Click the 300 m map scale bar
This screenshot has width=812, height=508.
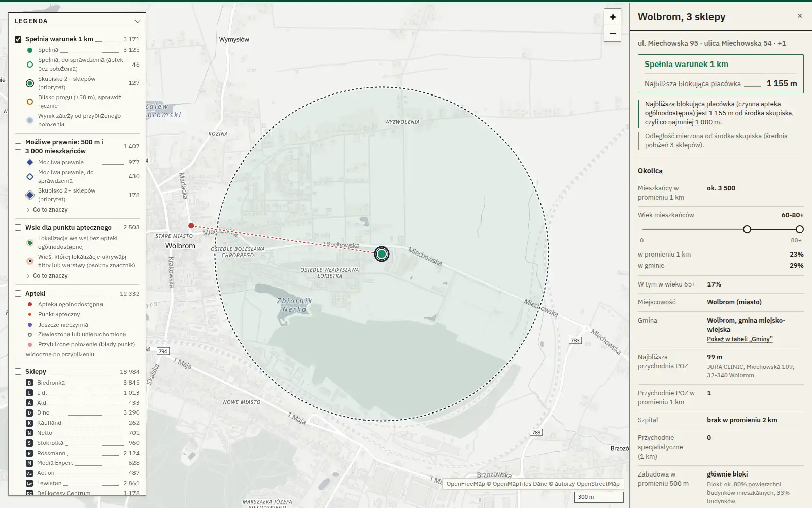(x=599, y=497)
